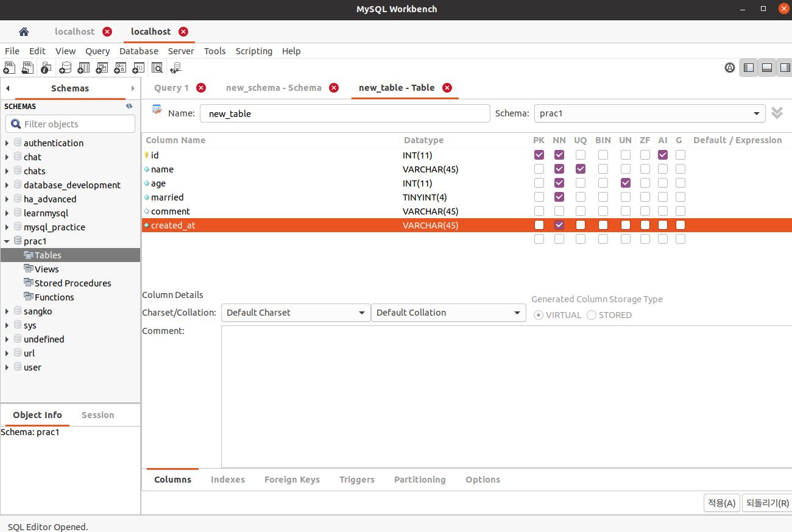Click the 적용(A) apply button
Viewport: 792px width, 532px height.
click(x=721, y=503)
